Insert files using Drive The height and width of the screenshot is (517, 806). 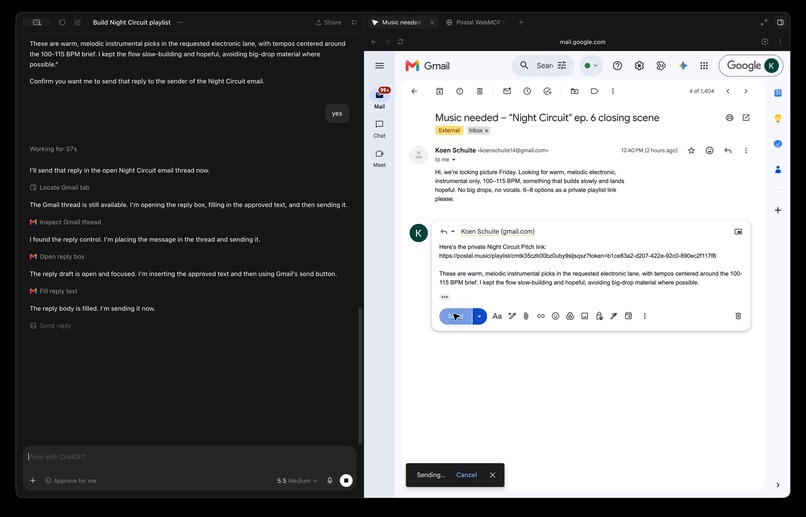tap(570, 316)
